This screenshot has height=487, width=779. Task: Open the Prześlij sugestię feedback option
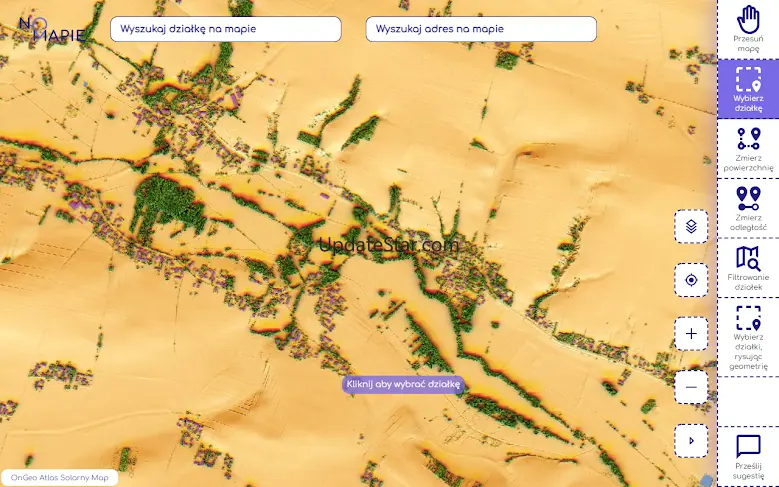coord(748,457)
